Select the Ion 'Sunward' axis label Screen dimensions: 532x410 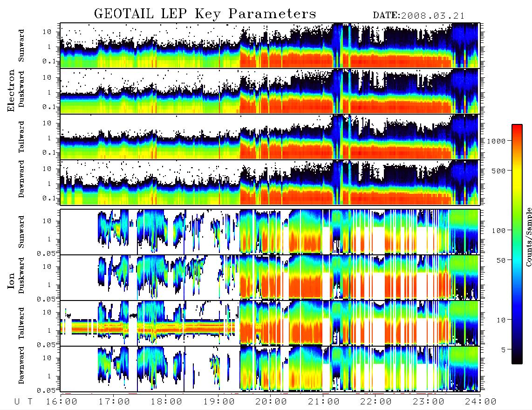coord(21,232)
